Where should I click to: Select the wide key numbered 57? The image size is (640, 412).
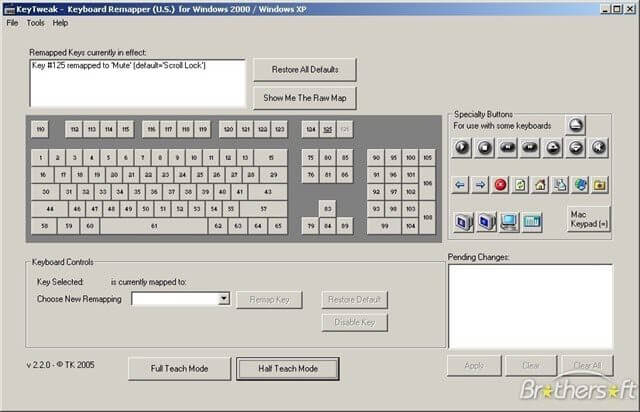[x=264, y=209]
